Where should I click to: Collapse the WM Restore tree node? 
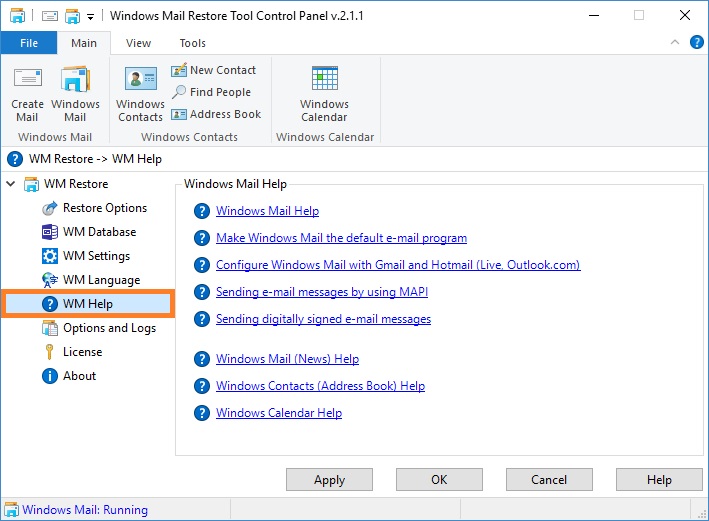11,184
